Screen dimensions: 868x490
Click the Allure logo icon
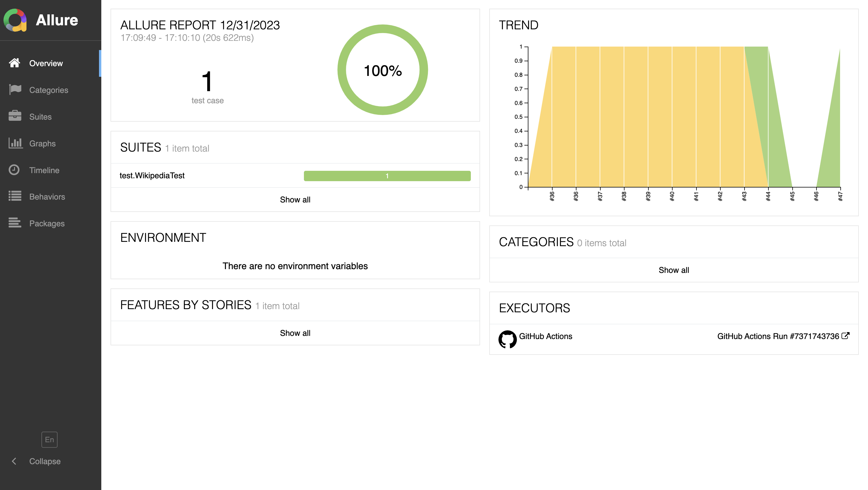(15, 20)
